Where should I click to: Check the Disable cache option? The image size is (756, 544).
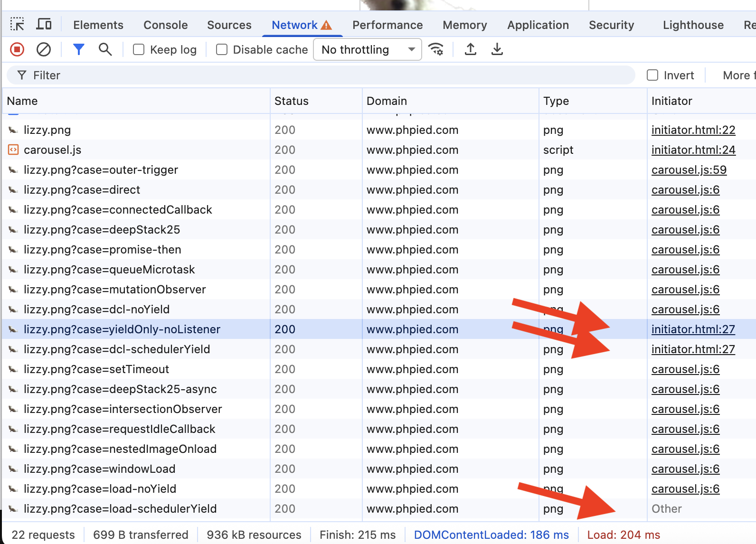pyautogui.click(x=222, y=49)
